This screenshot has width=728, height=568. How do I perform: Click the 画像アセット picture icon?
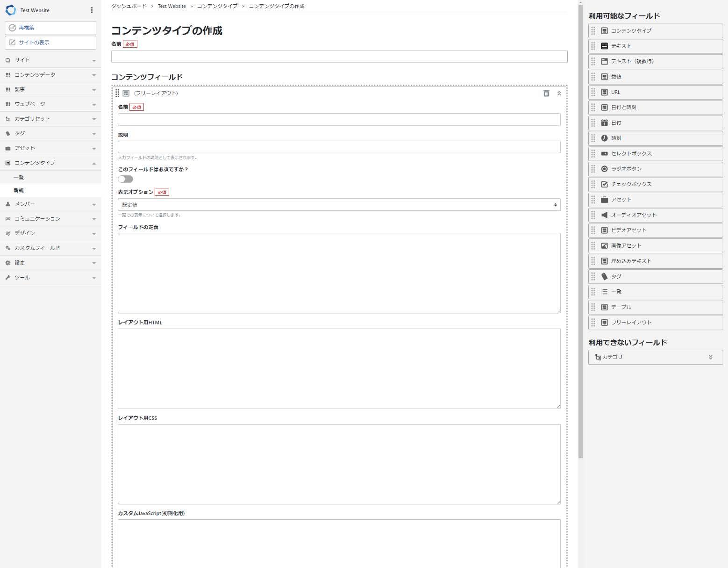(x=604, y=245)
